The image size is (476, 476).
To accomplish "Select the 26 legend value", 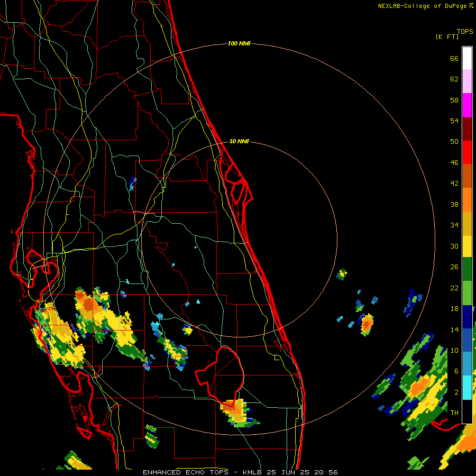I will pyautogui.click(x=454, y=267).
